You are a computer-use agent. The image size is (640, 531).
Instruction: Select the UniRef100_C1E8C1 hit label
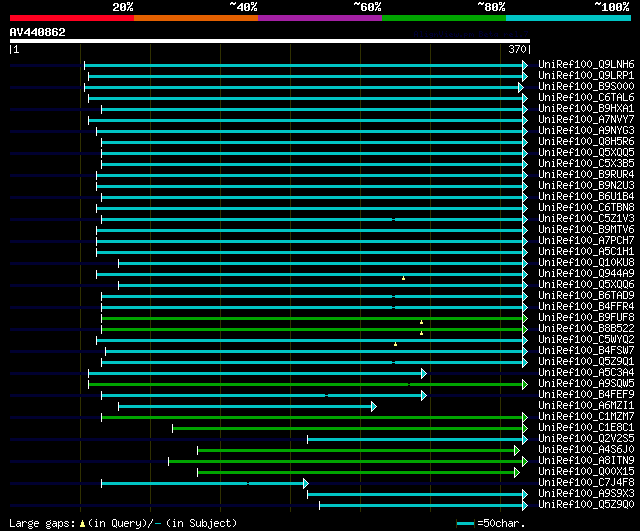click(x=586, y=428)
